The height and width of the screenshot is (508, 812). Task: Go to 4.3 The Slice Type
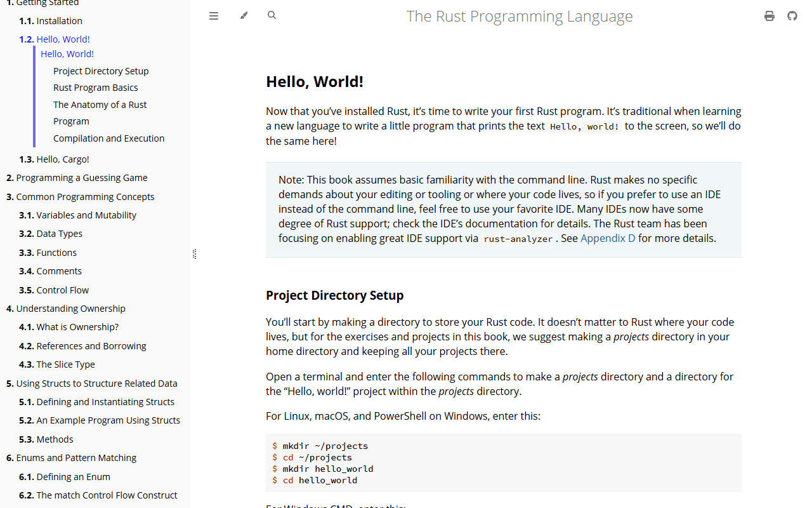[57, 364]
